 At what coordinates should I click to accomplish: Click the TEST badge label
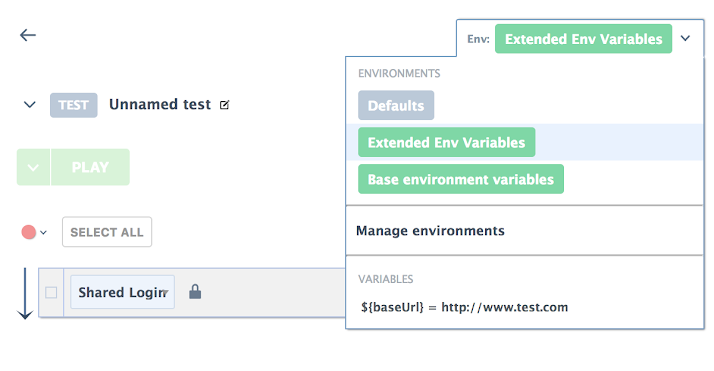click(74, 105)
